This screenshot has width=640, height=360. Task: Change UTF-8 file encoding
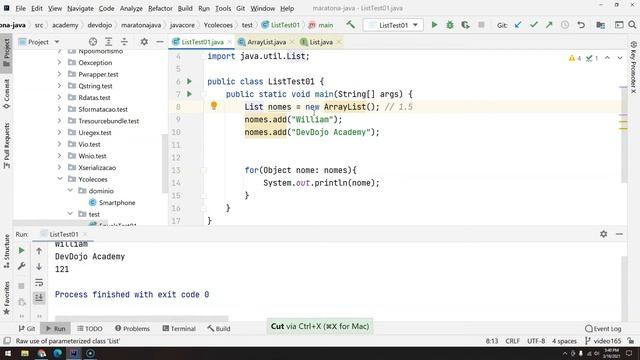pyautogui.click(x=536, y=341)
